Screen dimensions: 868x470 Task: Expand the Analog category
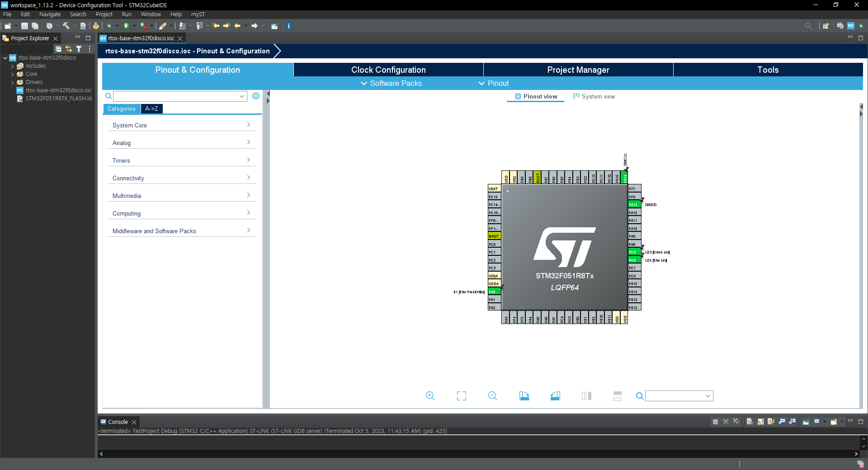click(182, 143)
